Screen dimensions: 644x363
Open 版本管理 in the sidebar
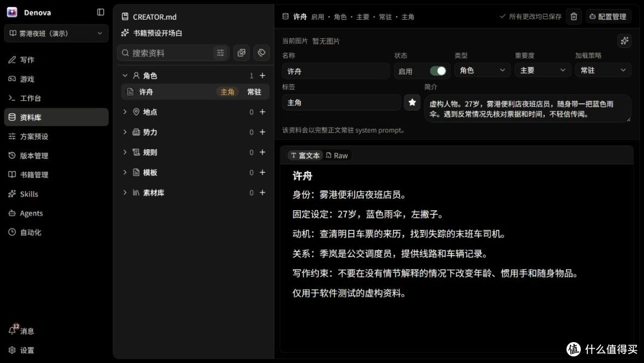(x=56, y=155)
